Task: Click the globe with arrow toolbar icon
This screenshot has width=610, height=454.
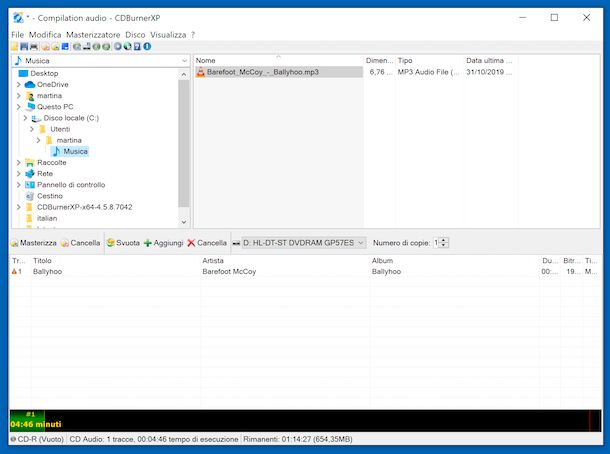Action: coord(127,47)
